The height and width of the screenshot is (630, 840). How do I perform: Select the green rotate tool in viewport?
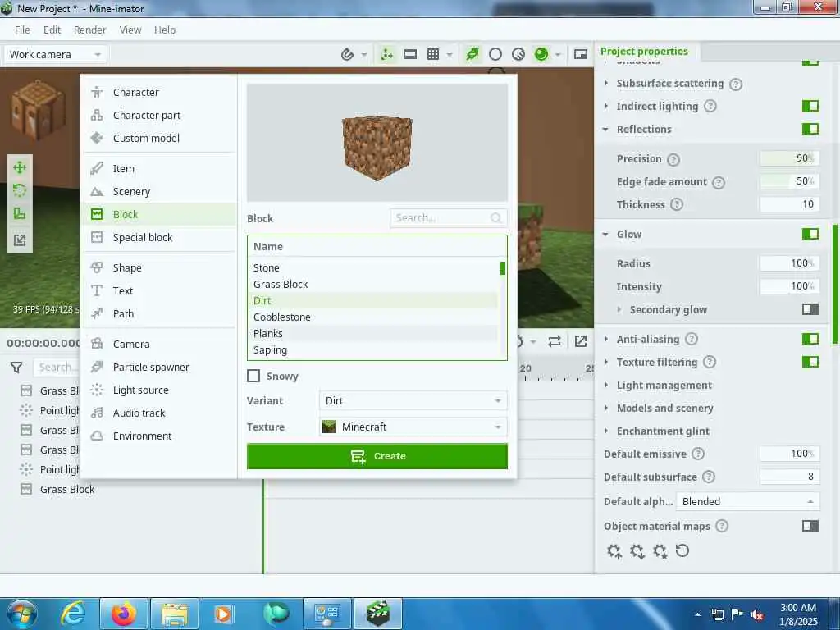tap(20, 190)
